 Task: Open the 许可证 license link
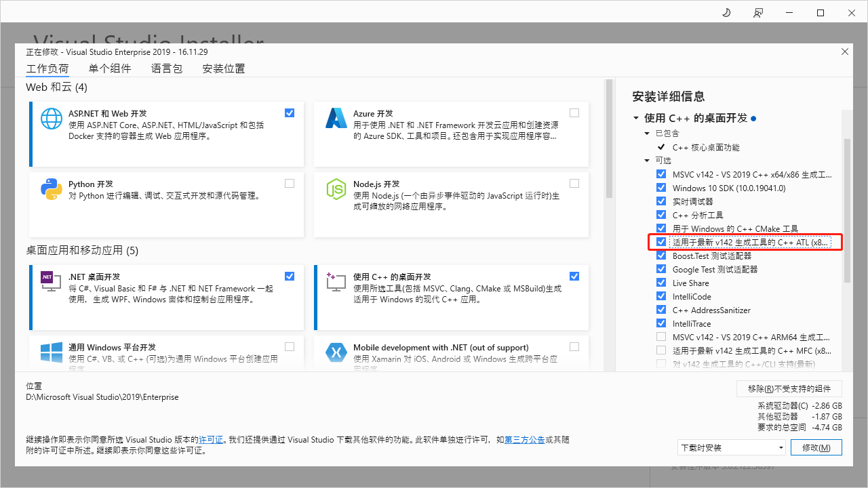click(210, 440)
